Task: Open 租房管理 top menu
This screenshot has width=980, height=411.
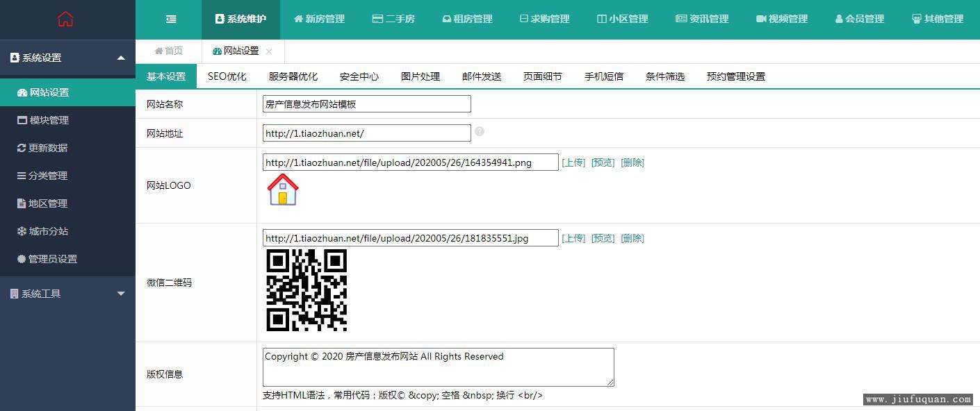Action: click(x=467, y=19)
